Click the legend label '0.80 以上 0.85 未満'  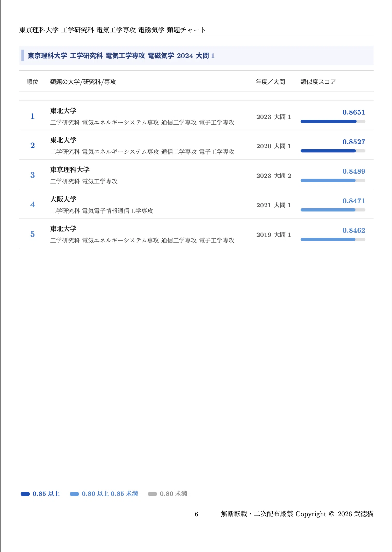click(110, 494)
